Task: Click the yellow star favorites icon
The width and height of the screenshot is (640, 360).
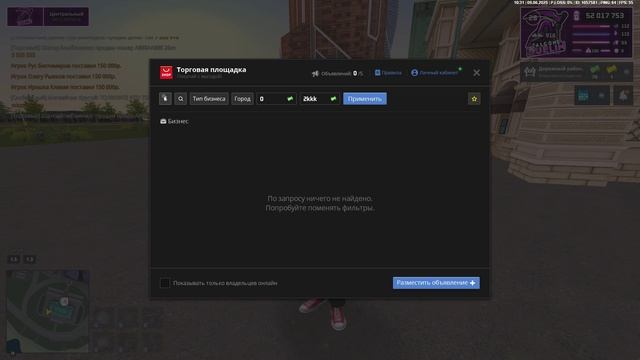Action: pos(474,99)
